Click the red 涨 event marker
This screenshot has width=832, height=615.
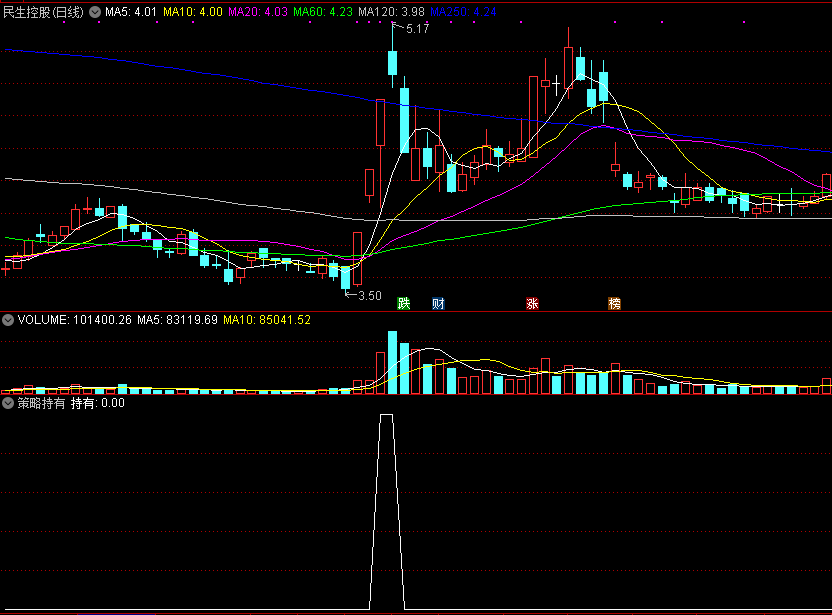click(x=532, y=304)
